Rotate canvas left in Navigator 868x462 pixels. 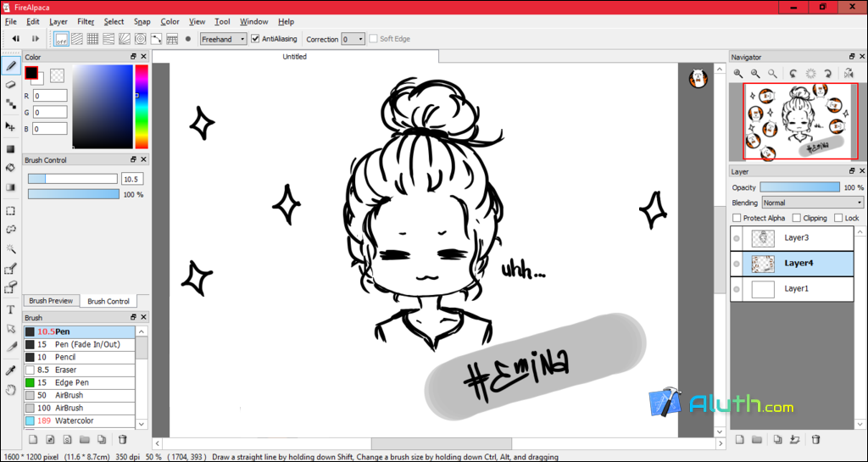click(x=793, y=73)
